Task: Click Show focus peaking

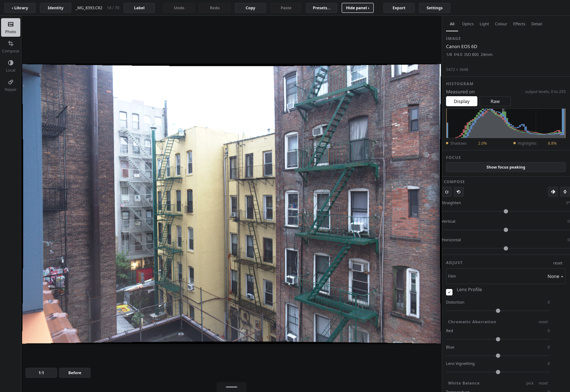Action: [x=506, y=167]
